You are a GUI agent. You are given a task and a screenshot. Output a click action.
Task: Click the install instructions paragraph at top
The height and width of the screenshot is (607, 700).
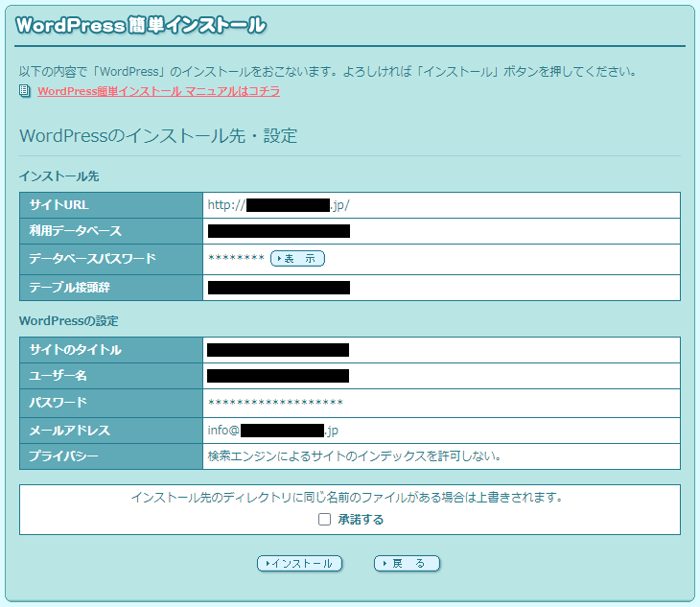(x=328, y=71)
